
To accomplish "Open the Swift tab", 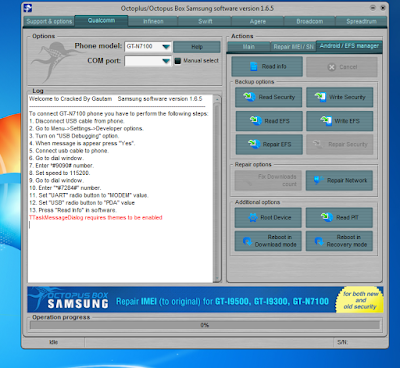I will (x=205, y=21).
